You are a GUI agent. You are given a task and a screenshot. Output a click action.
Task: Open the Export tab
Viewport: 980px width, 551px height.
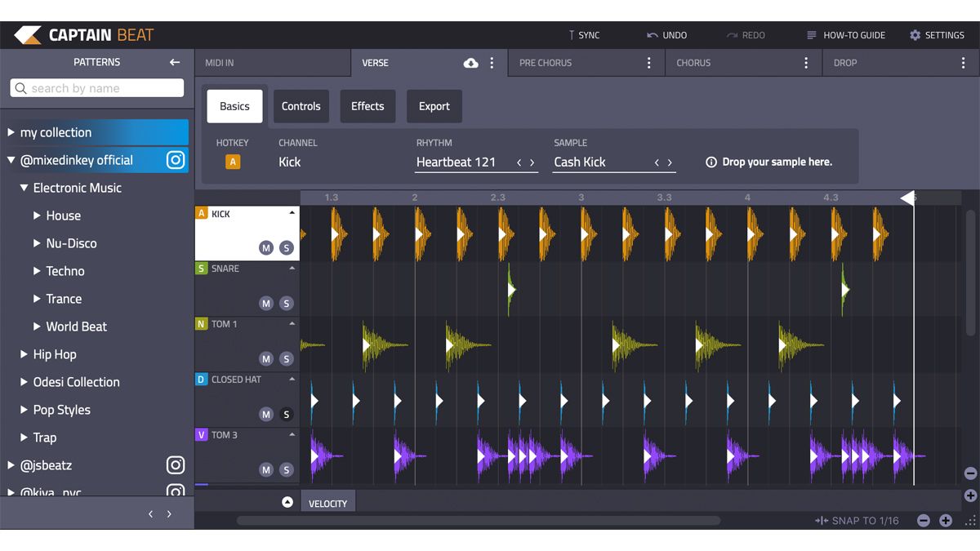[434, 106]
